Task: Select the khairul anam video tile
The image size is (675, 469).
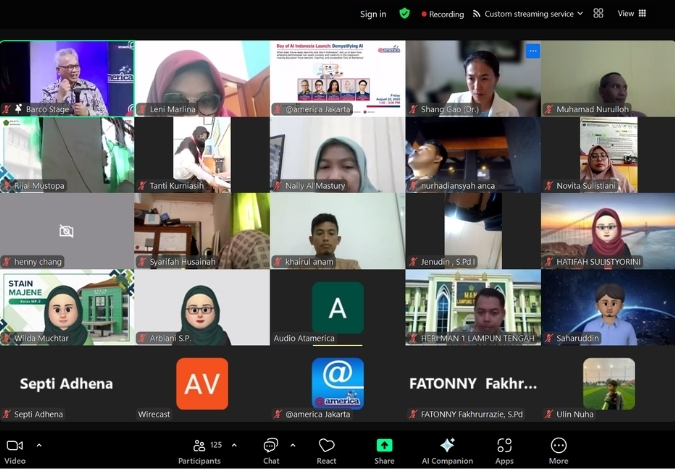Action: 338,231
